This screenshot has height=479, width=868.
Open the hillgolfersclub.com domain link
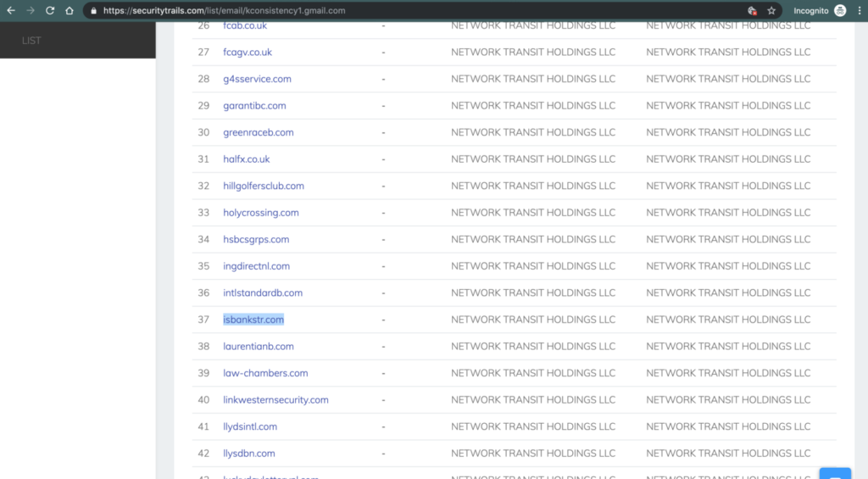coord(264,186)
